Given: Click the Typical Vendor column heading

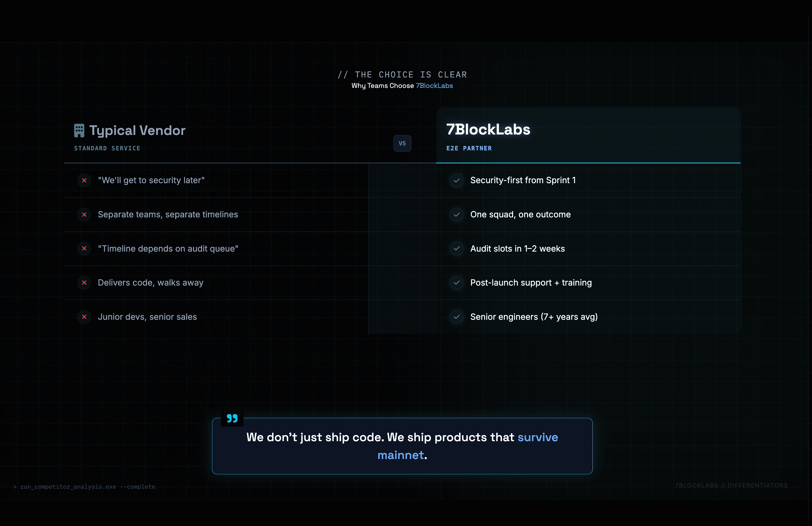Looking at the screenshot, I should coord(137,130).
